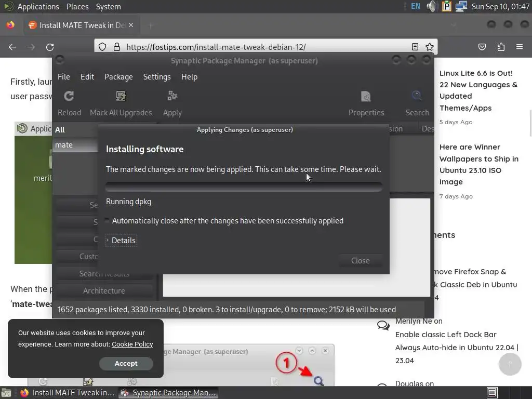Click the show desktop icon in bottom panel
Image resolution: width=532 pixels, height=399 pixels.
pyautogui.click(x=6, y=393)
